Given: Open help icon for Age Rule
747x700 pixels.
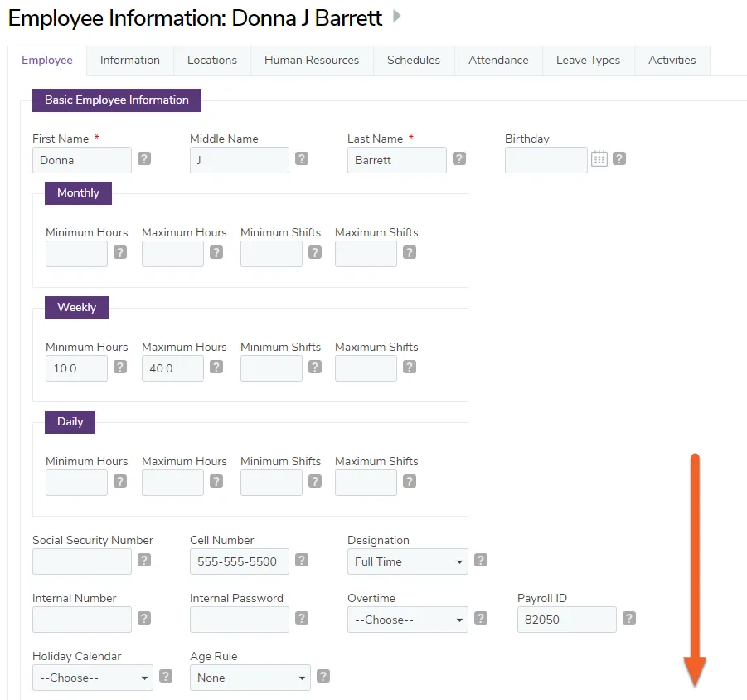Looking at the screenshot, I should (x=323, y=676).
